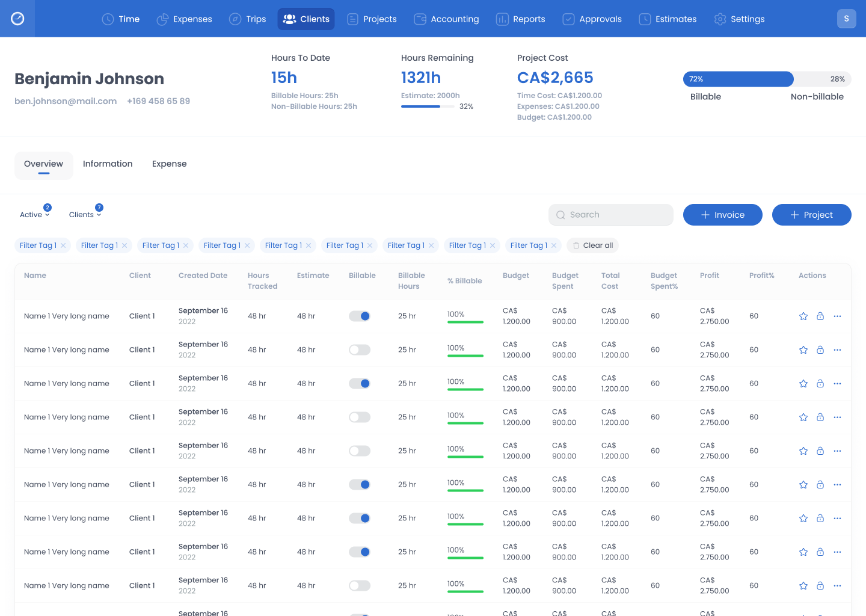866x616 pixels.
Task: Click the lock icon in the second row
Action: tap(820, 350)
